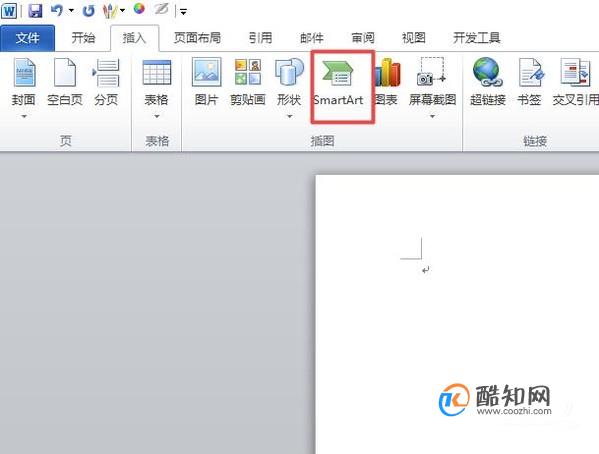Open the Table dropdown menu
Viewport: 599px width, 454px height.
coord(157,116)
